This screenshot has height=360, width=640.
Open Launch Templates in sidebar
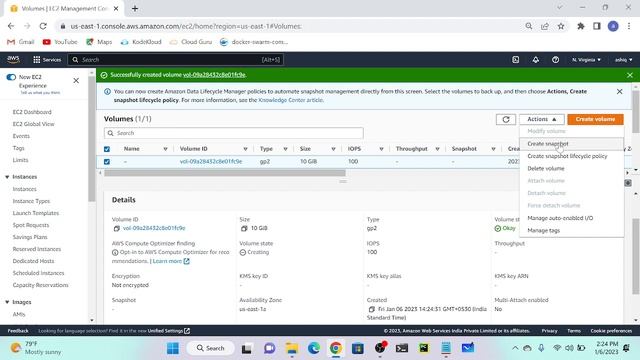click(x=36, y=213)
